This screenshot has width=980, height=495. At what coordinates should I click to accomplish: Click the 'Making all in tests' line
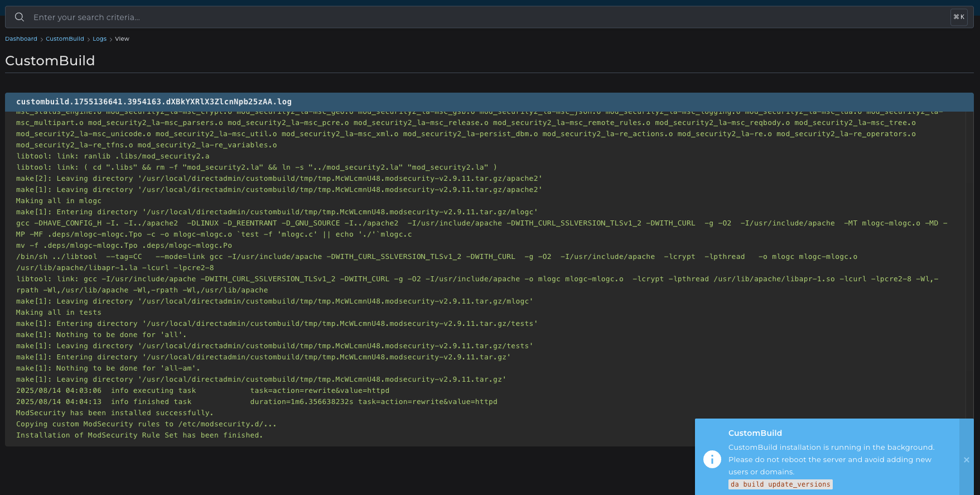59,313
